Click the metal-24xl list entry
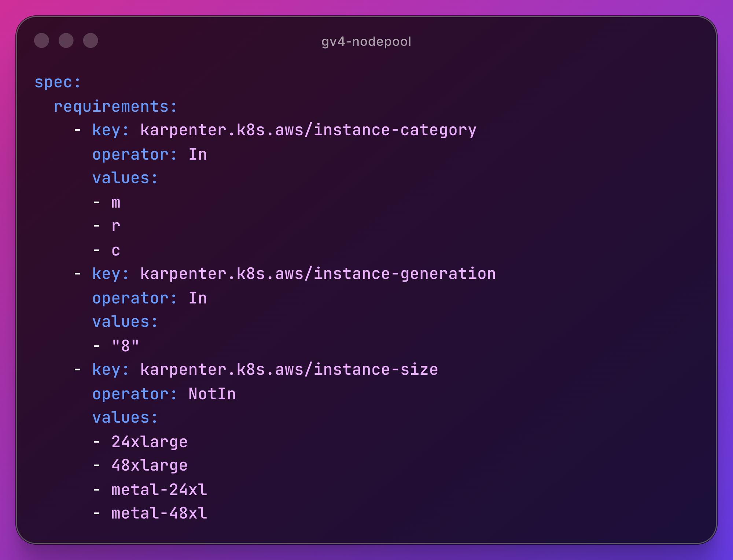This screenshot has width=733, height=560. click(159, 490)
